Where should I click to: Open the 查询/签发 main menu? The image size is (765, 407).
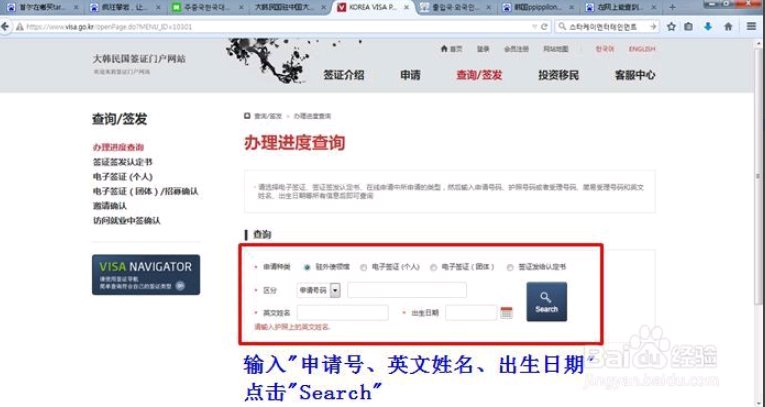(x=479, y=75)
